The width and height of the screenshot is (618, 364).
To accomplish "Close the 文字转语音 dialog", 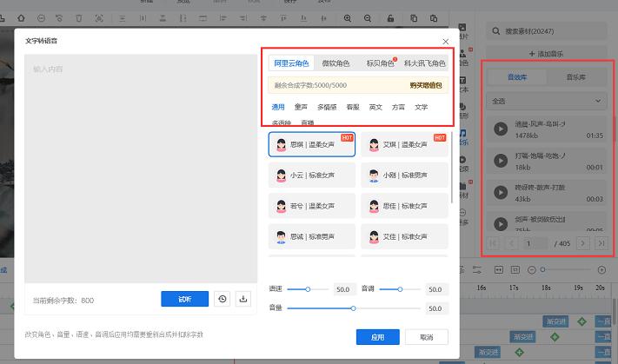I will (x=445, y=42).
